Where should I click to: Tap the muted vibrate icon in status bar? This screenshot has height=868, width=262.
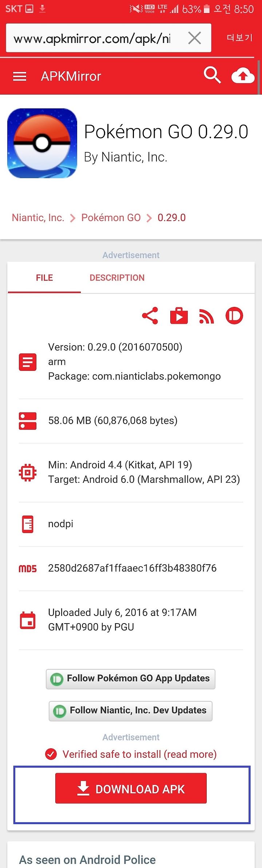(136, 9)
